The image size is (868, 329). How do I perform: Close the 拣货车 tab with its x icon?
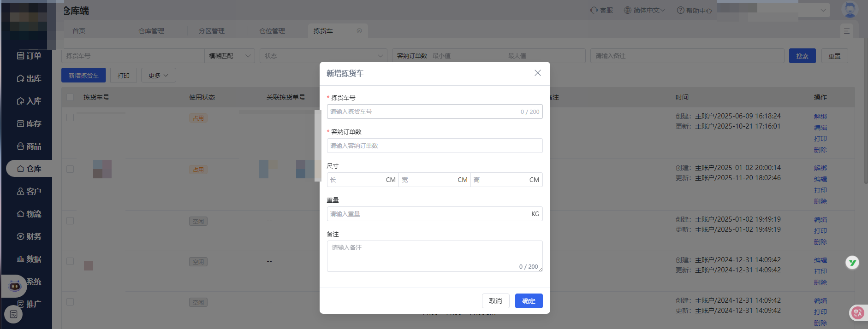click(x=359, y=31)
